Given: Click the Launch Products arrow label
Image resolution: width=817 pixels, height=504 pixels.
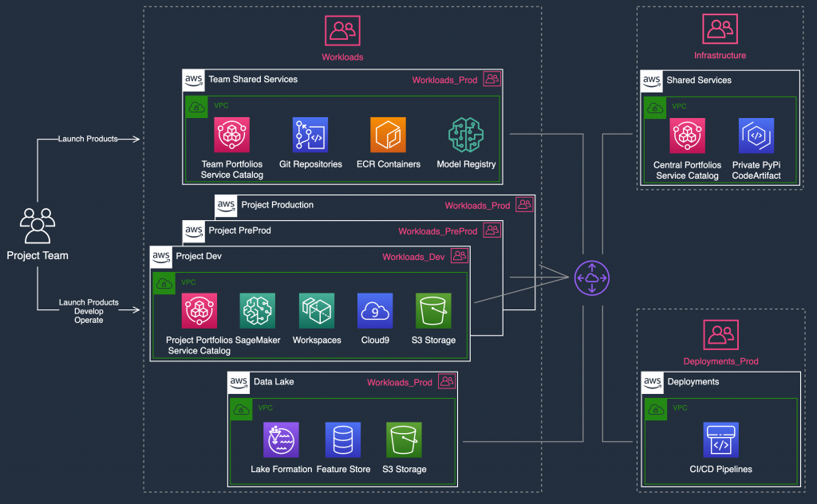Looking at the screenshot, I should point(88,138).
